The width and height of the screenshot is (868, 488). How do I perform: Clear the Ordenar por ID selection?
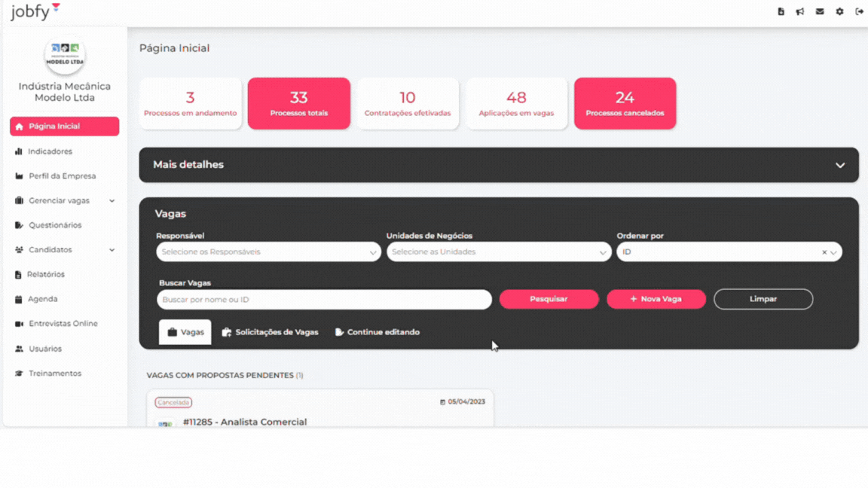tap(824, 252)
